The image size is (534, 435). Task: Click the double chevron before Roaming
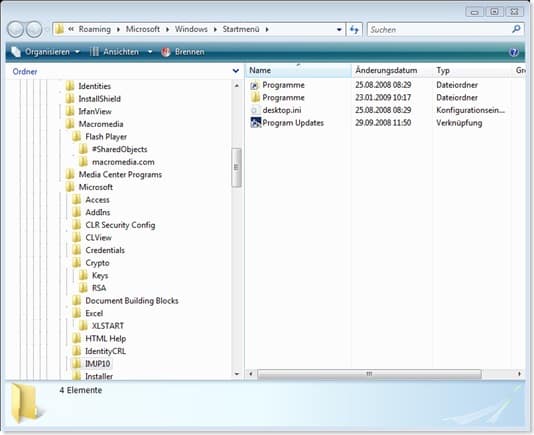click(x=71, y=29)
